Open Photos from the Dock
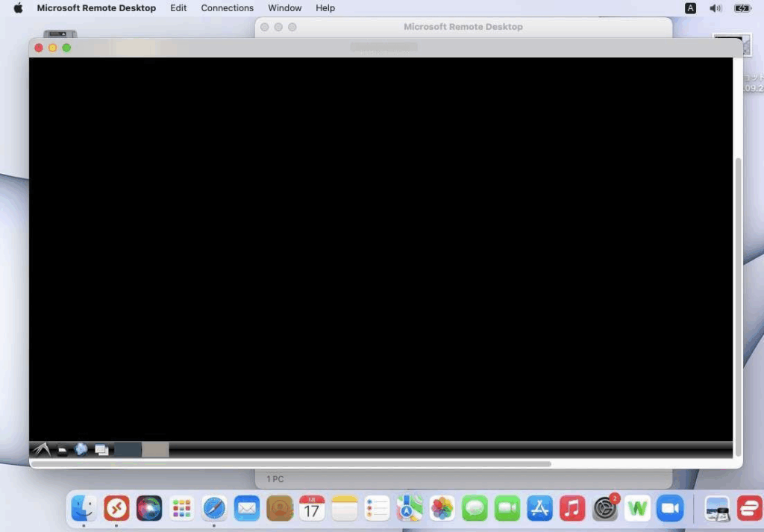The image size is (764, 532). (x=442, y=508)
